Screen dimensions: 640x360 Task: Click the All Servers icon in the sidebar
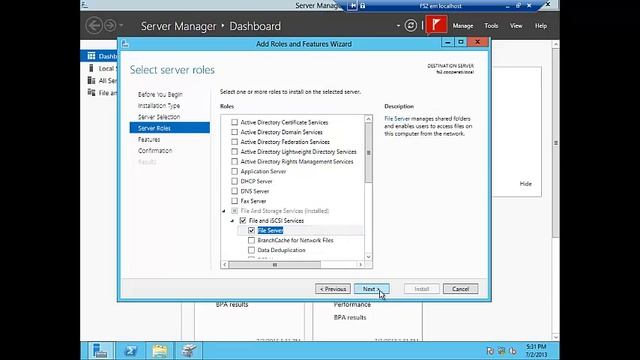91,80
